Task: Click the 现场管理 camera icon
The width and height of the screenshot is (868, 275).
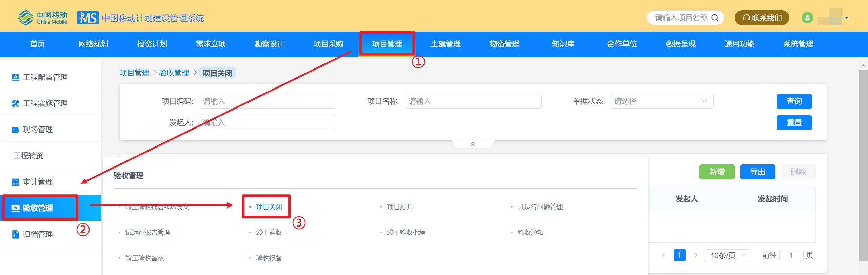Action: point(15,130)
